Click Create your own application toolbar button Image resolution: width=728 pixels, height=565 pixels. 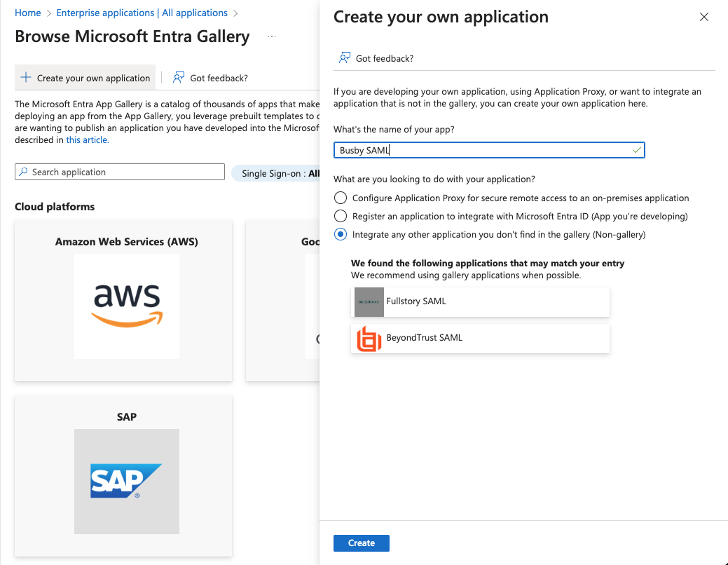coord(85,78)
